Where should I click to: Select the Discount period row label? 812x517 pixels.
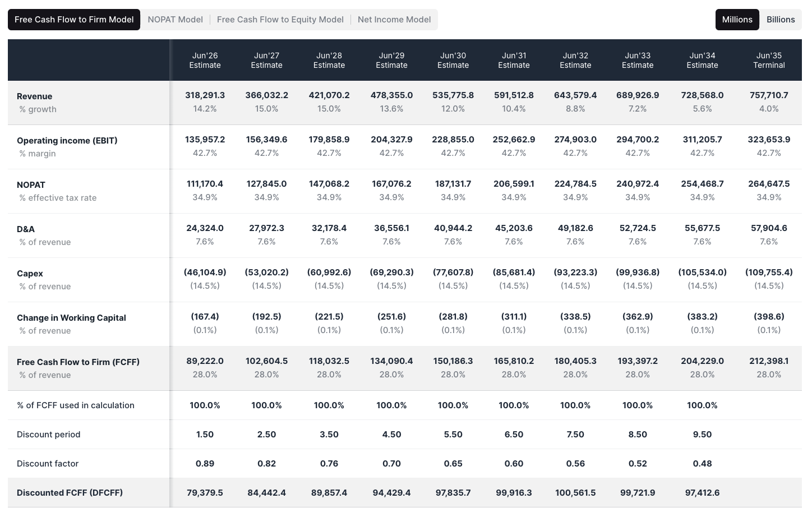pos(49,434)
